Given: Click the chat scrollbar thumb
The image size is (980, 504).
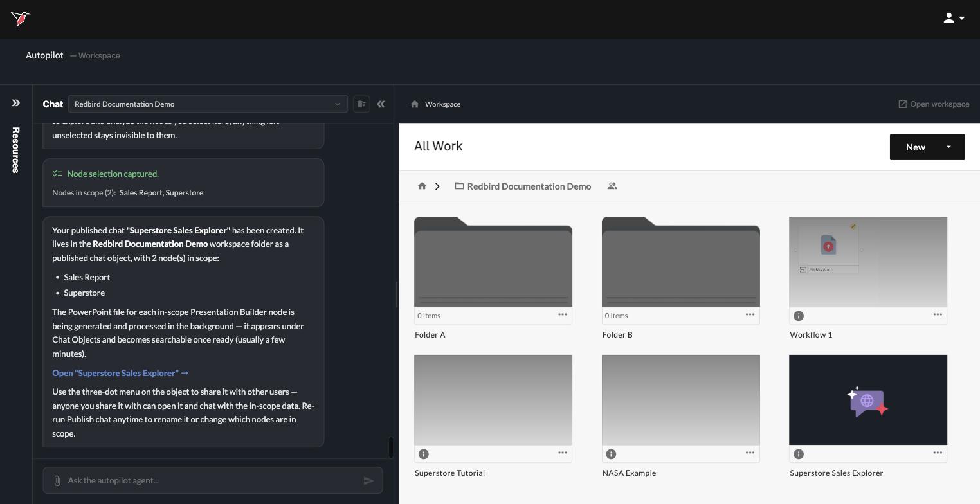Looking at the screenshot, I should pyautogui.click(x=390, y=447).
